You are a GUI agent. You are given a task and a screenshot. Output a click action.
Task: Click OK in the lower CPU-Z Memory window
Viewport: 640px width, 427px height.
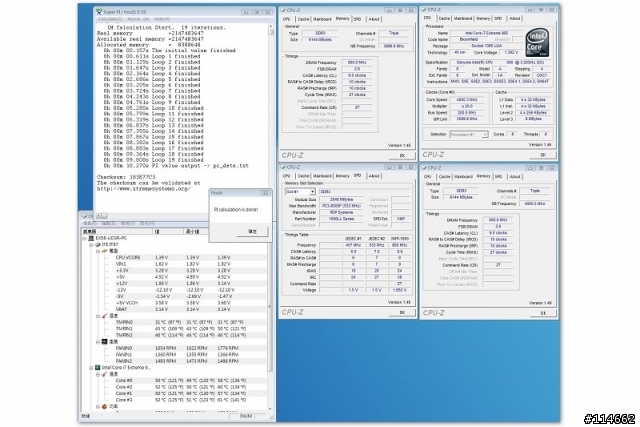543,313
